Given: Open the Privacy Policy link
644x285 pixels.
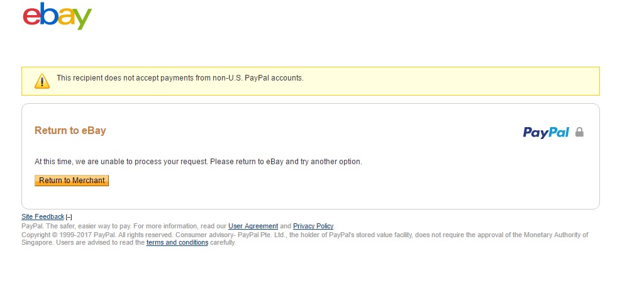Looking at the screenshot, I should pos(313,226).
